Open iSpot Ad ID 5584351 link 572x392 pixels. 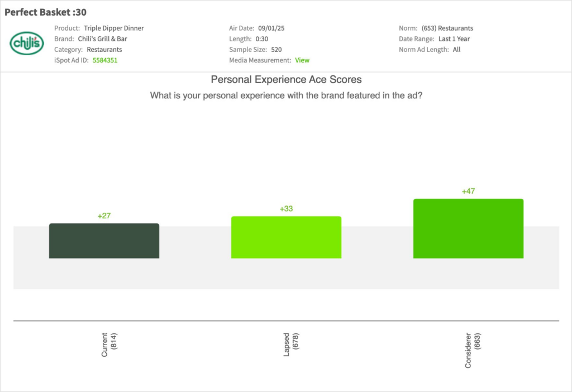click(105, 60)
